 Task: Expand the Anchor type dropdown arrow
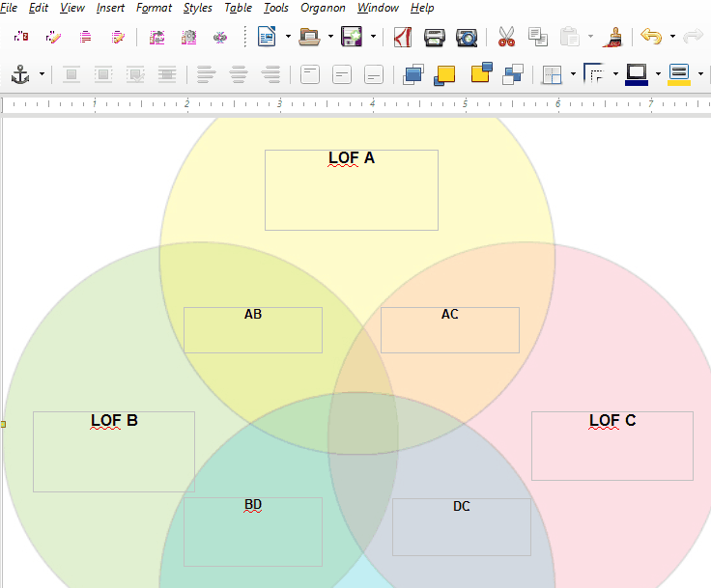42,74
